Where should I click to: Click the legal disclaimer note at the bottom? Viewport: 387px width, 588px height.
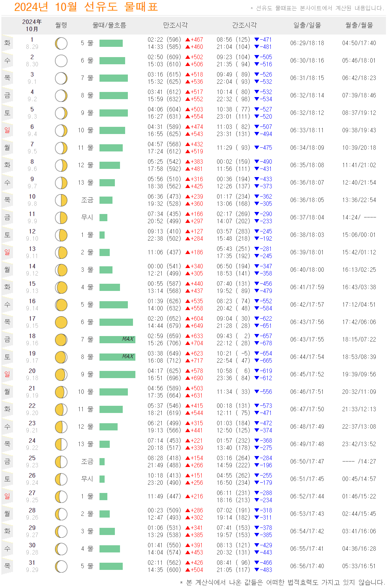282,582
